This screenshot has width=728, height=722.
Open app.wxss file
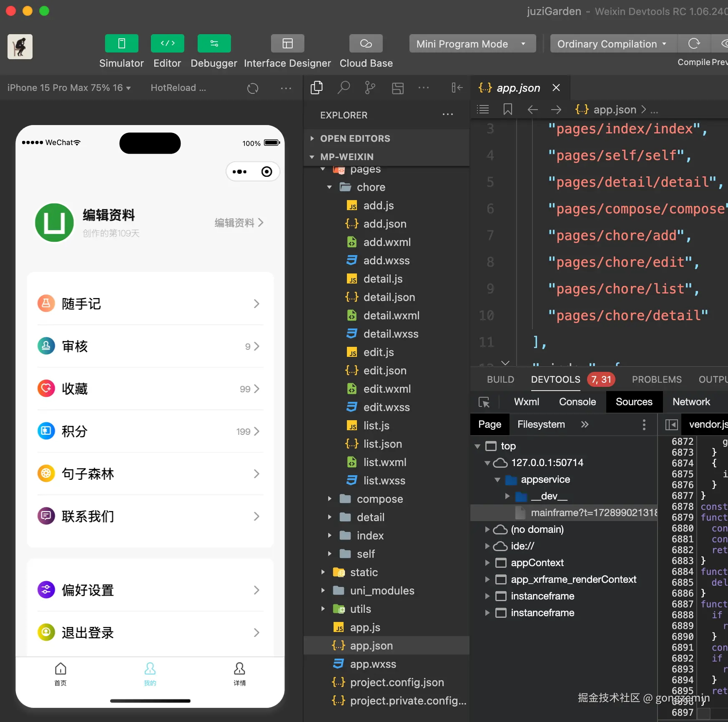pos(387,664)
